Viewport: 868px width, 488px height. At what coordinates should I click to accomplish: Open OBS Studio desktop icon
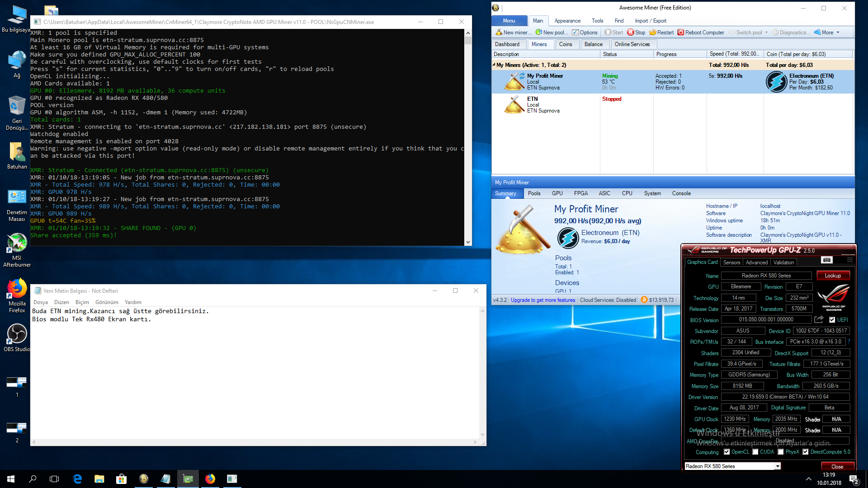(17, 338)
